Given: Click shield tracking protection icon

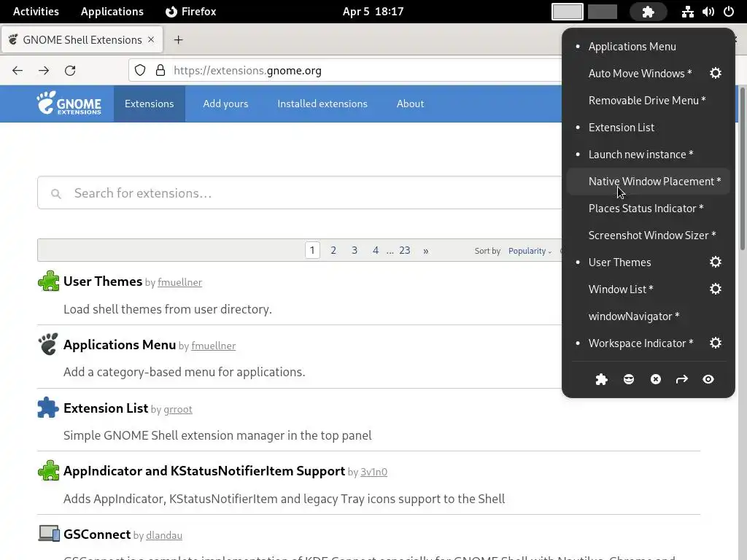Looking at the screenshot, I should pos(140,71).
